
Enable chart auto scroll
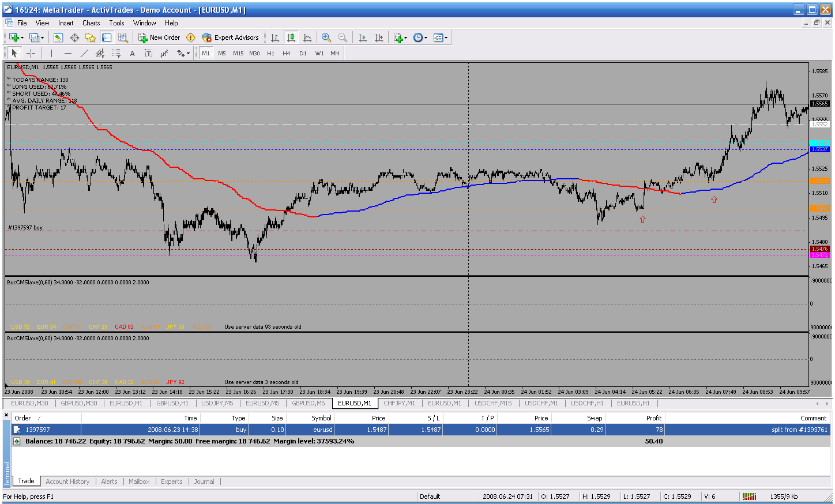coord(363,37)
